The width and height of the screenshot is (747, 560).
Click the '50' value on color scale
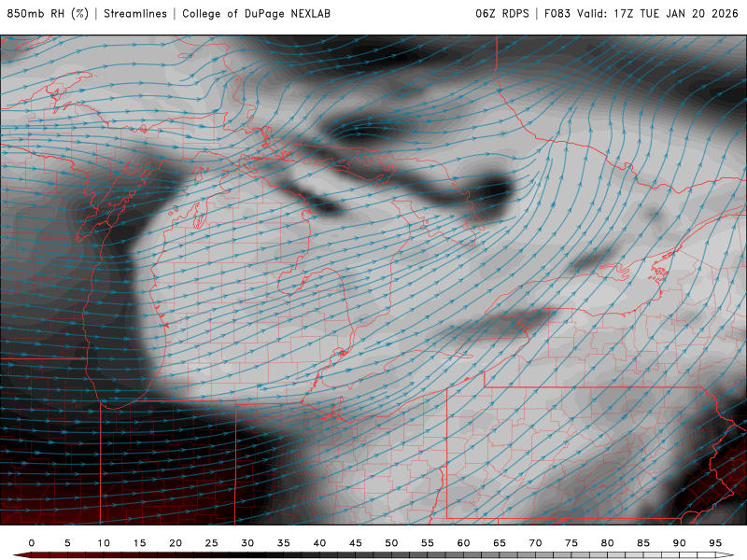point(391,543)
